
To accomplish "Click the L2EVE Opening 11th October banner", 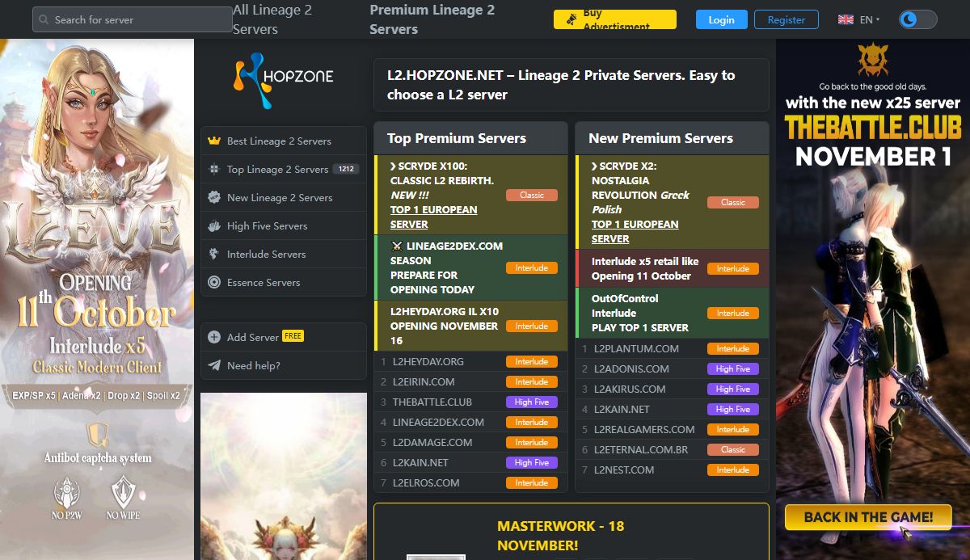I will click(x=97, y=299).
